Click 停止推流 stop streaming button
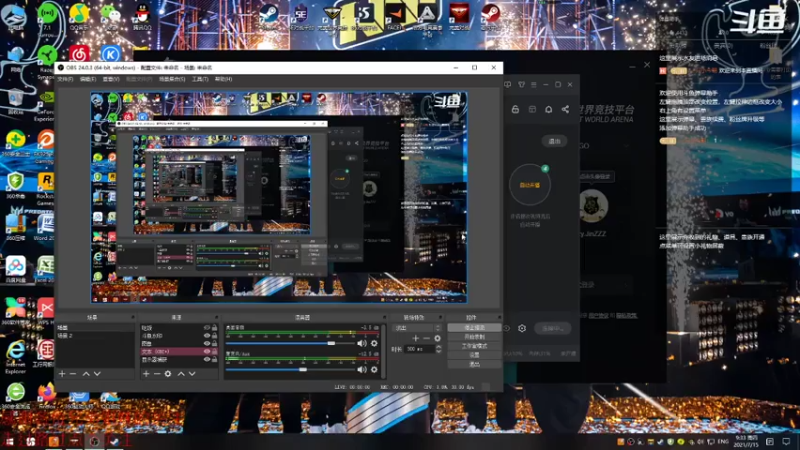This screenshot has height=450, width=800. pyautogui.click(x=474, y=328)
